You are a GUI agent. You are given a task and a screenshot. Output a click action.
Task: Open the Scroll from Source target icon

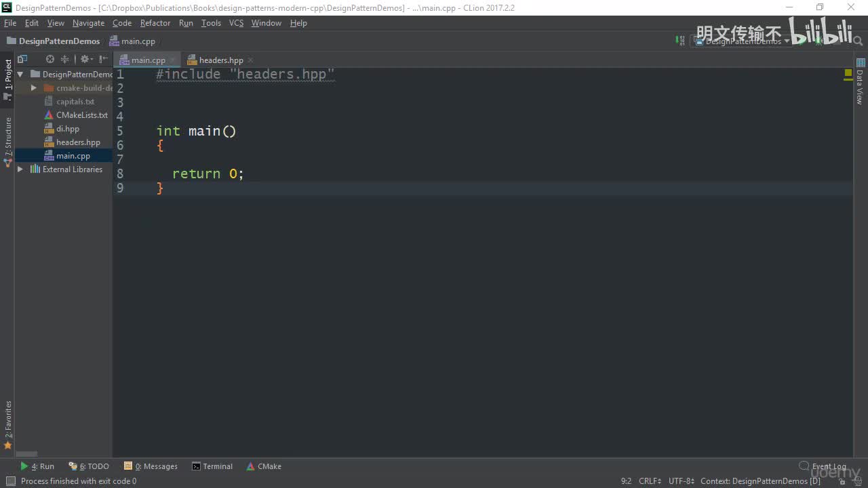(x=50, y=59)
